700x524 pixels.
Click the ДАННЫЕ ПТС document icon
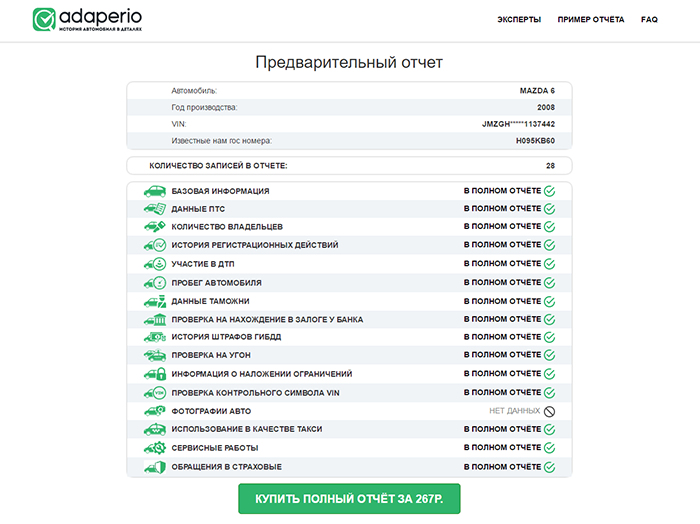(154, 209)
